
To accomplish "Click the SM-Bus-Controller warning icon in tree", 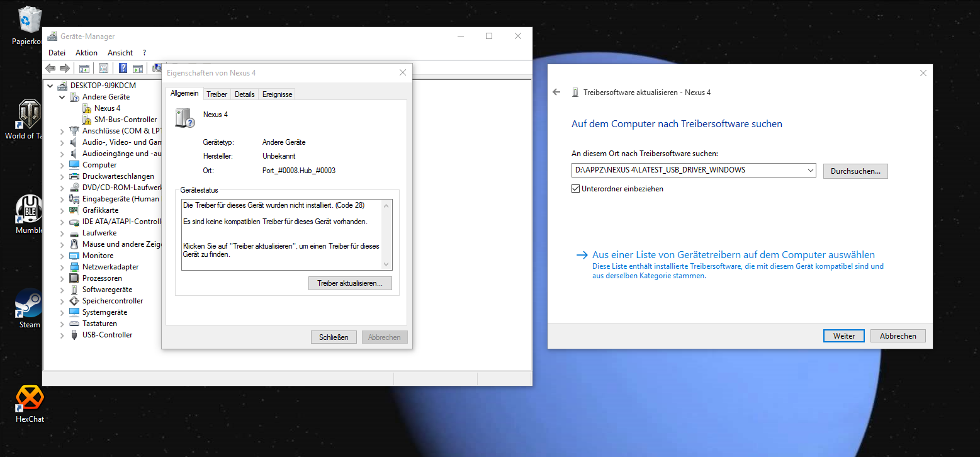I will (x=87, y=120).
